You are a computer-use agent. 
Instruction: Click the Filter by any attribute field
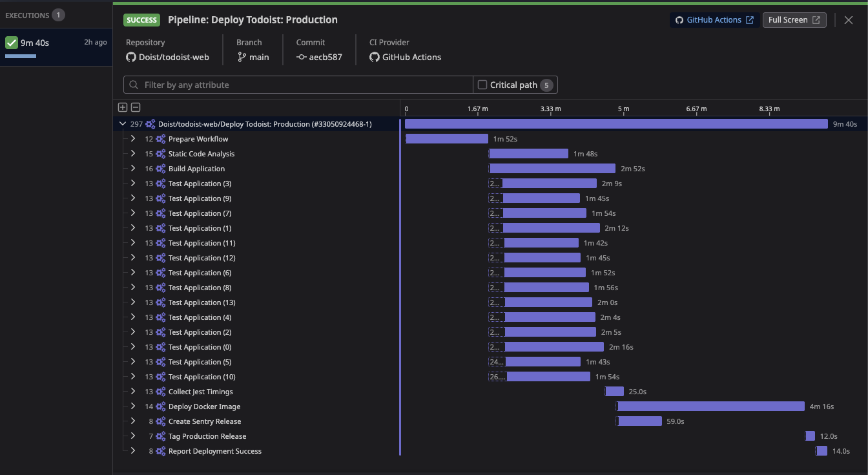pos(298,85)
